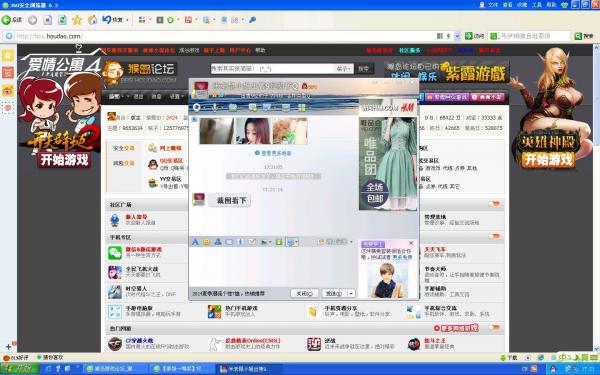
Task: Click the QQ apps grid icon
Action: [302, 108]
